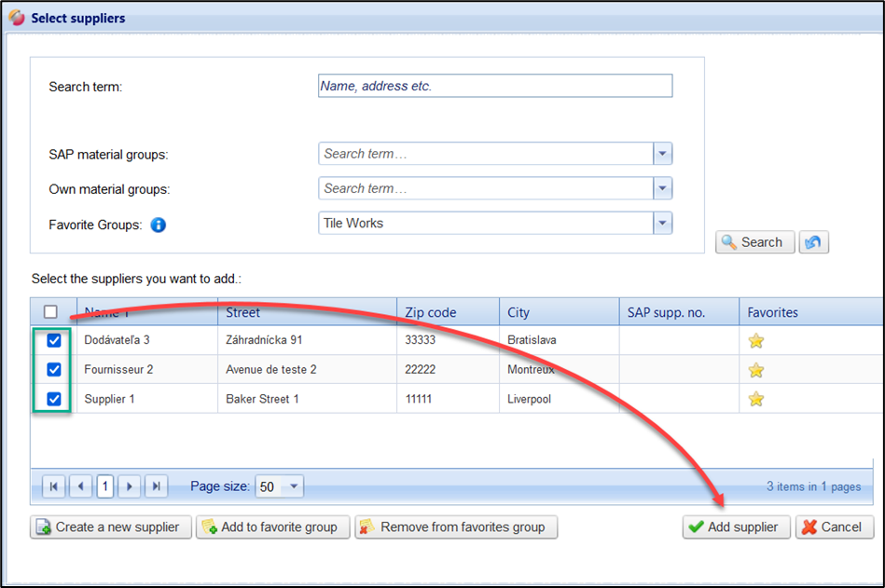Image resolution: width=885 pixels, height=588 pixels.
Task: Jump to the last results page
Action: pyautogui.click(x=157, y=486)
